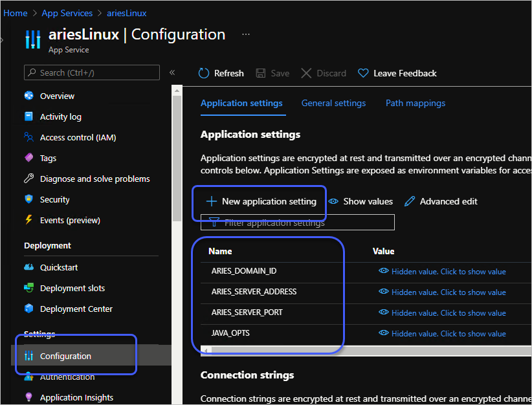Open Deployment Center menu item
Viewport: 532px width, 405px height.
click(76, 309)
